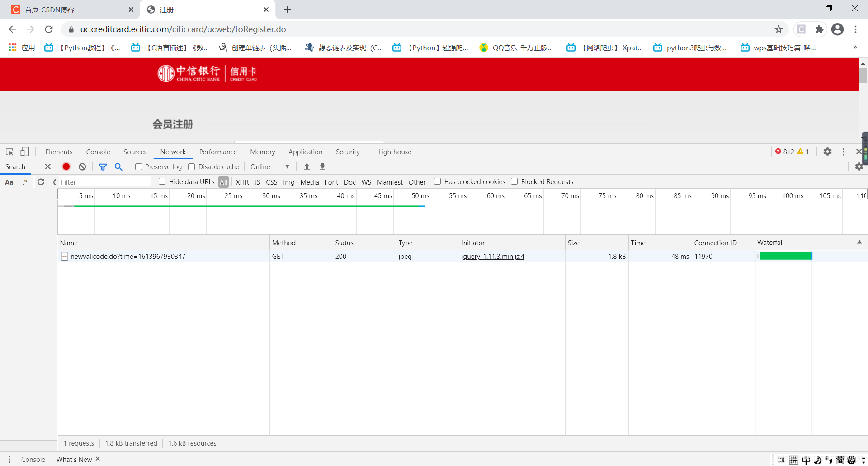Viewport: 868px width, 466px height.
Task: Check Hide data URLs checkbox
Action: tap(162, 181)
